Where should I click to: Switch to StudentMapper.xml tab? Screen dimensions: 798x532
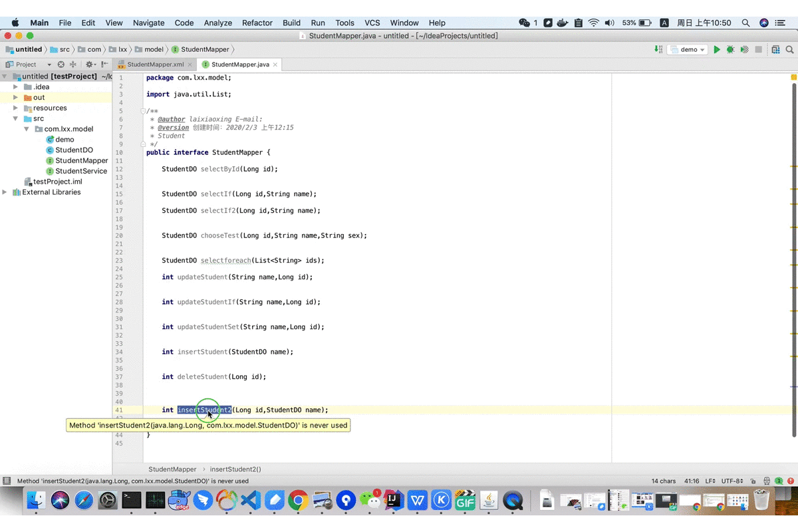coord(156,65)
